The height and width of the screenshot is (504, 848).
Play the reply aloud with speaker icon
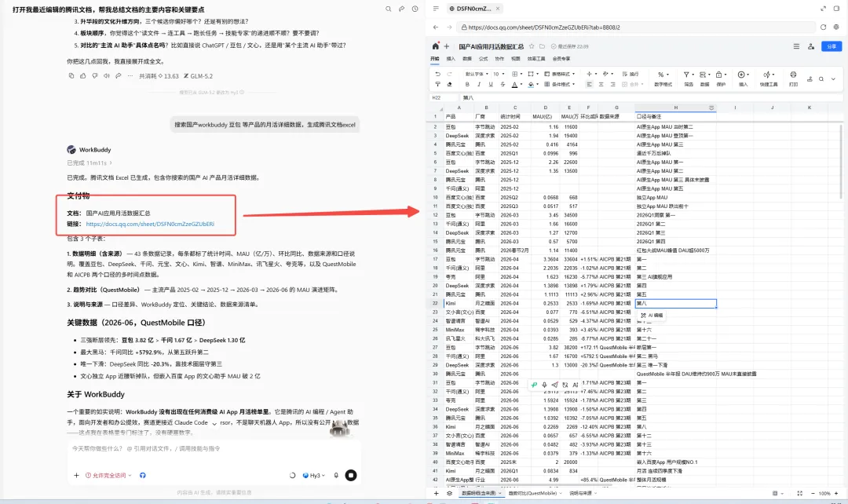pyautogui.click(x=107, y=75)
